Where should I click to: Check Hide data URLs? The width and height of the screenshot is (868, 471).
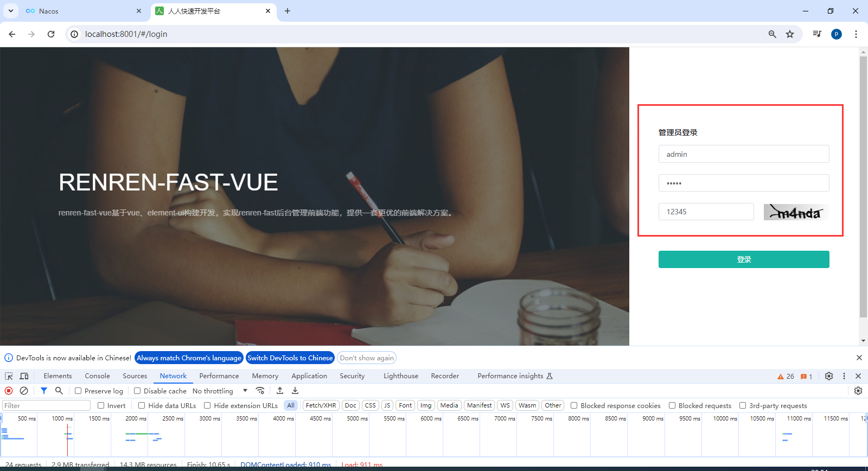(142, 405)
